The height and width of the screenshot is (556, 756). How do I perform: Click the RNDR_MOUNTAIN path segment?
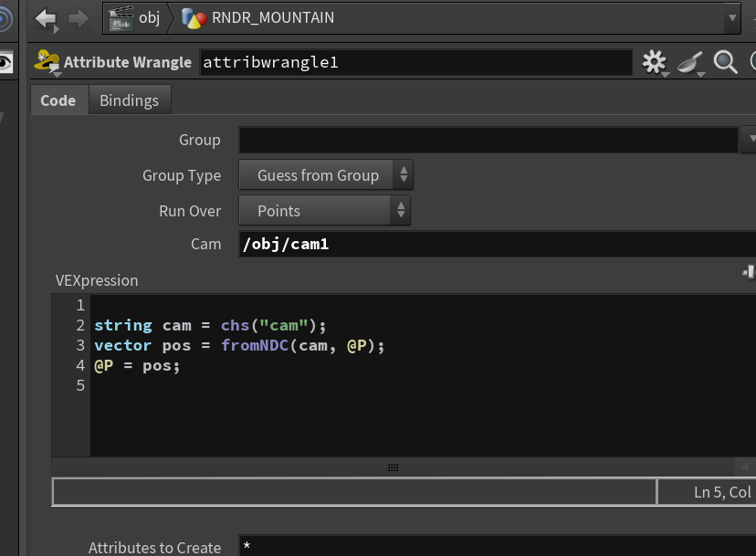[x=273, y=18]
